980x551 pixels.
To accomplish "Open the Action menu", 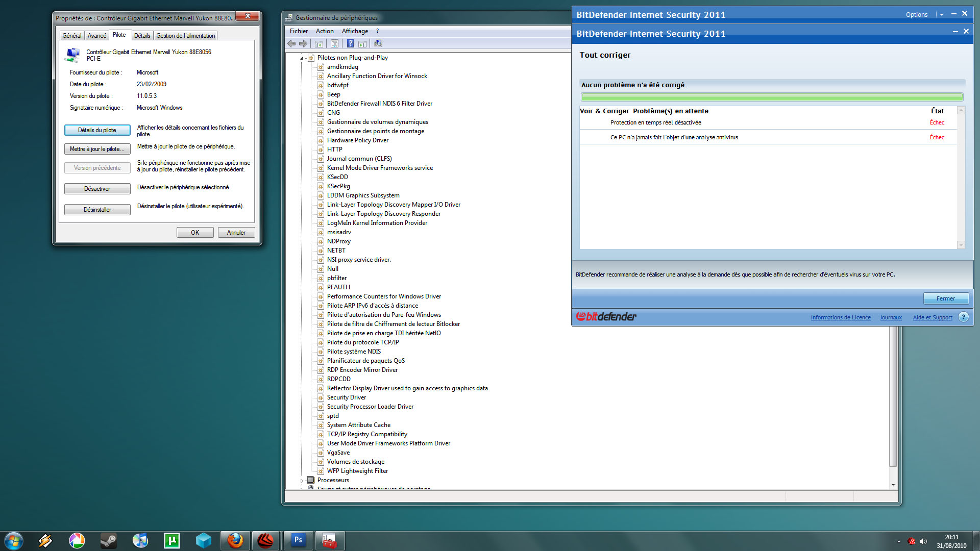I will pos(325,31).
